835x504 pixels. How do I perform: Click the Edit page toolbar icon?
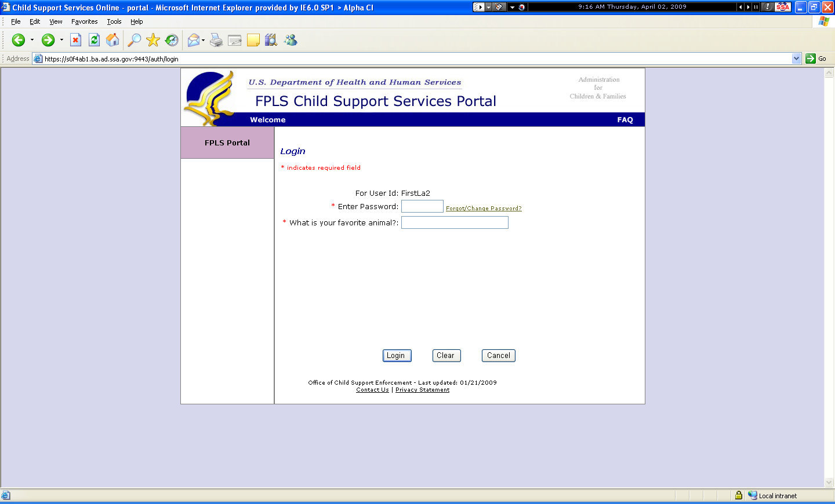click(x=235, y=40)
